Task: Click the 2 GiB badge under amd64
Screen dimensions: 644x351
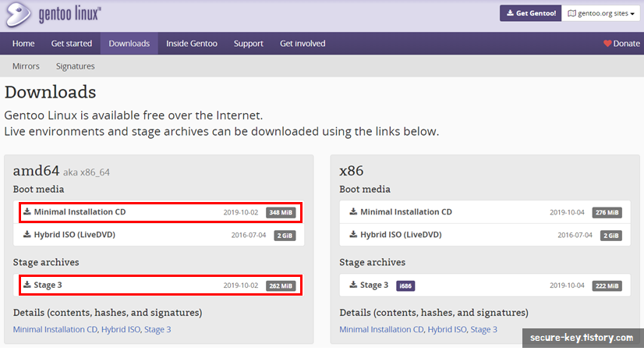Action: coord(285,236)
